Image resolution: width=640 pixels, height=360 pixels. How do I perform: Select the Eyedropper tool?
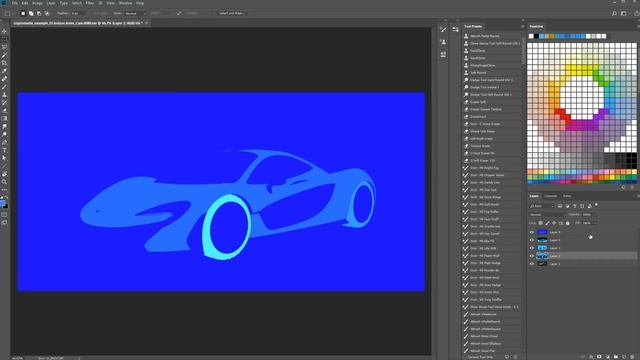click(4, 71)
